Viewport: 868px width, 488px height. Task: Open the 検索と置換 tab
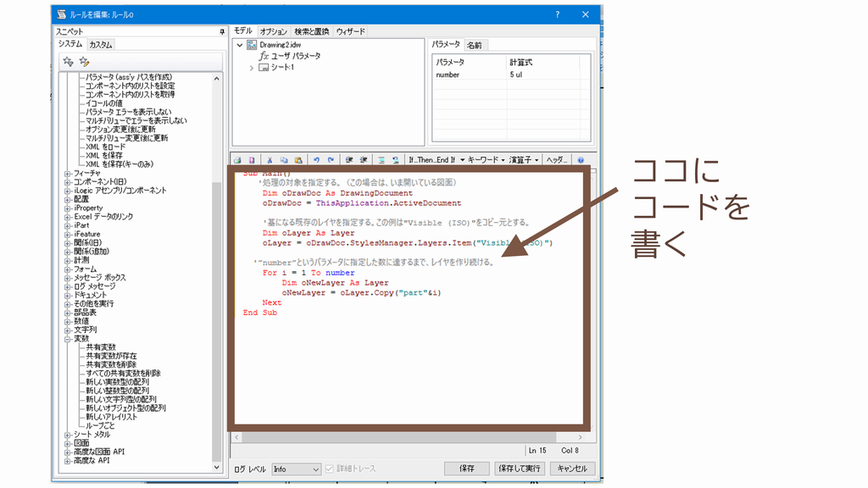pyautogui.click(x=312, y=31)
